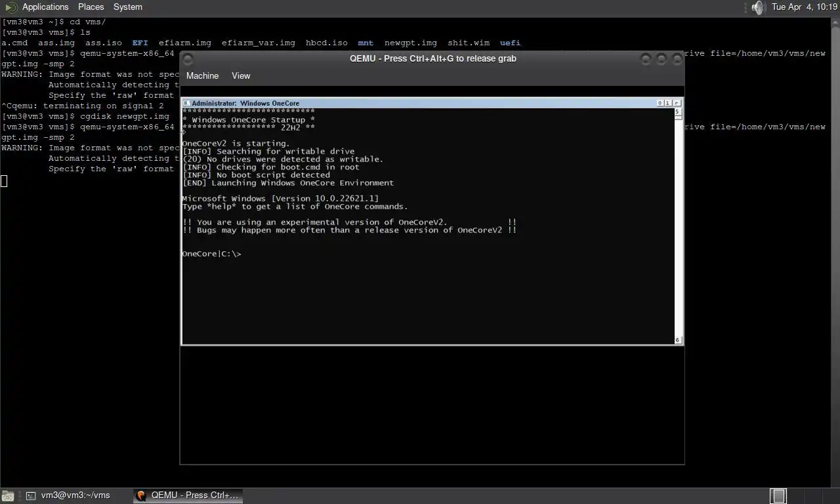This screenshot has width=840, height=504.
Task: Open the Applications menu in the top panel
Action: (x=45, y=7)
